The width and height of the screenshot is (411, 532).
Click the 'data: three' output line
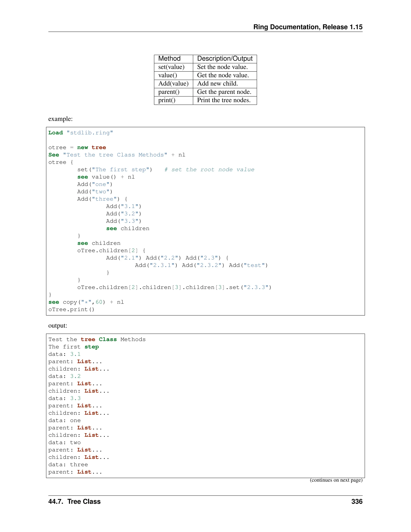tap(68, 465)
